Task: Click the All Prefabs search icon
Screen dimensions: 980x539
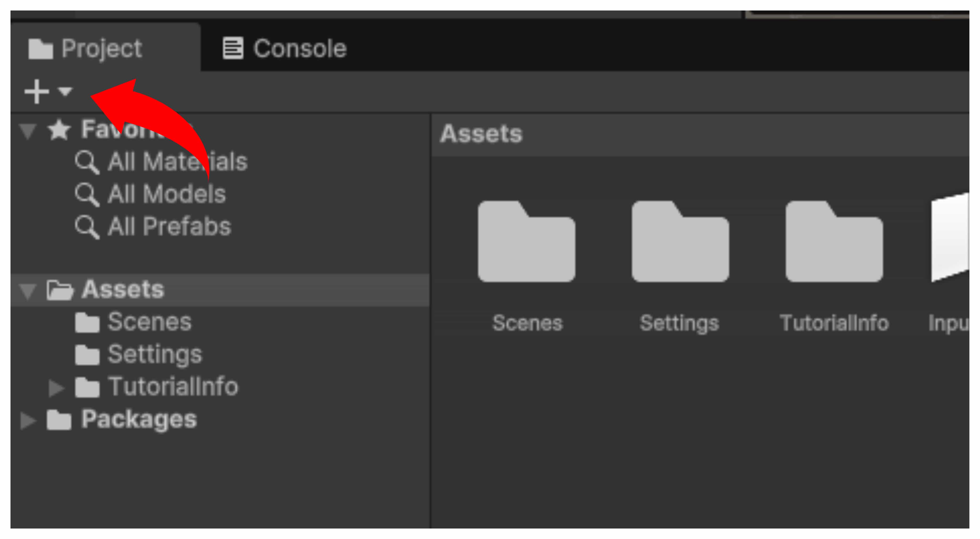Action: (87, 227)
